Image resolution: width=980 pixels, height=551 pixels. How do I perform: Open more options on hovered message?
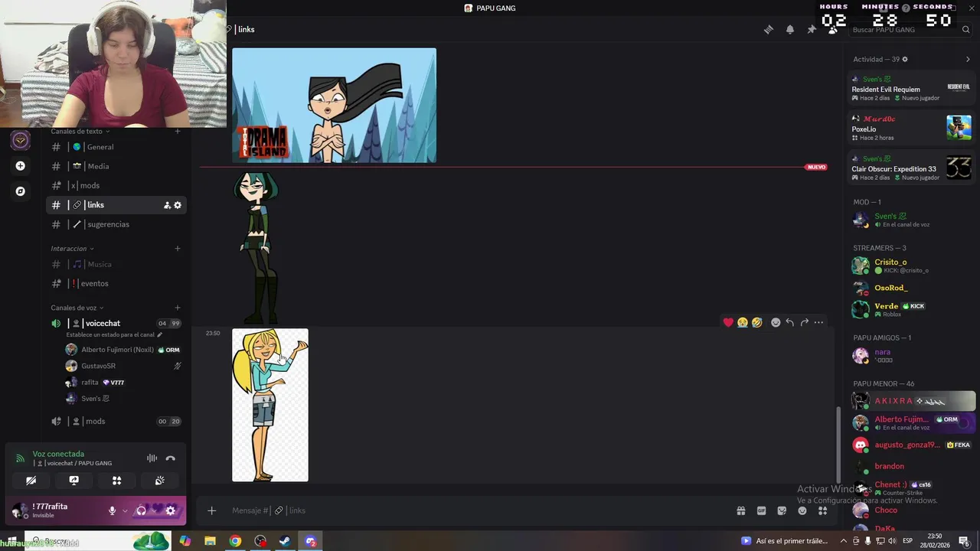tap(818, 322)
